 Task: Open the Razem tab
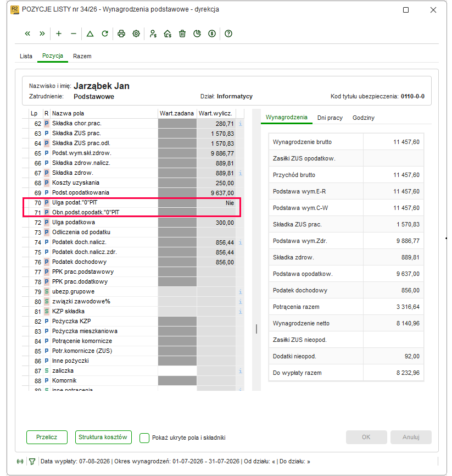[82, 56]
